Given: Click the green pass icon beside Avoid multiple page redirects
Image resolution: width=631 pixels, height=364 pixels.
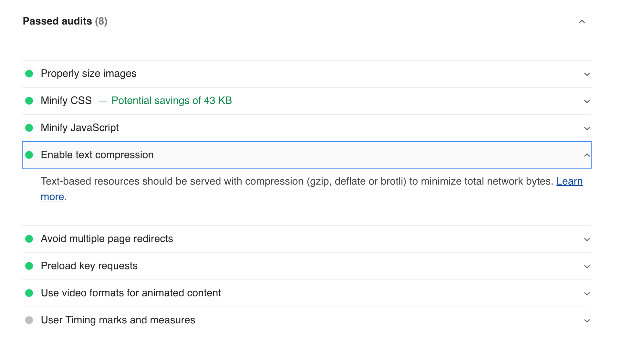Looking at the screenshot, I should tap(29, 239).
